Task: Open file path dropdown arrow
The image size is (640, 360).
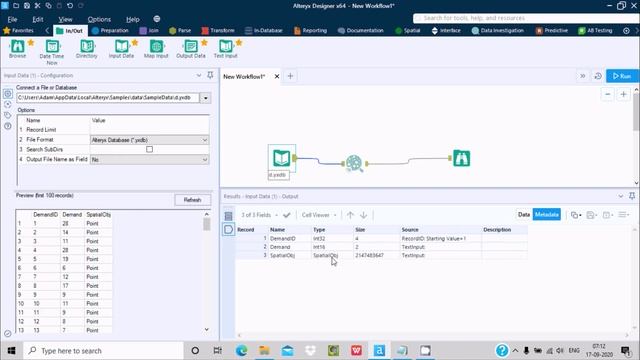Action: (206, 98)
